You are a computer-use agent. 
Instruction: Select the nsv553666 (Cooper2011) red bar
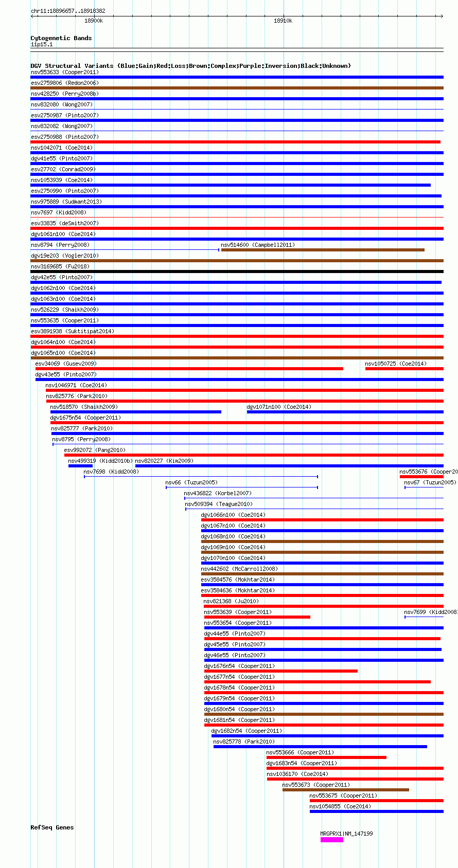click(x=326, y=757)
